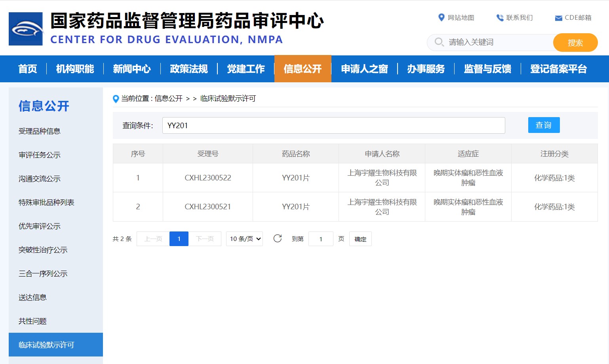
Task: Select 临床试验默示许可 sidebar item
Action: pyautogui.click(x=46, y=345)
